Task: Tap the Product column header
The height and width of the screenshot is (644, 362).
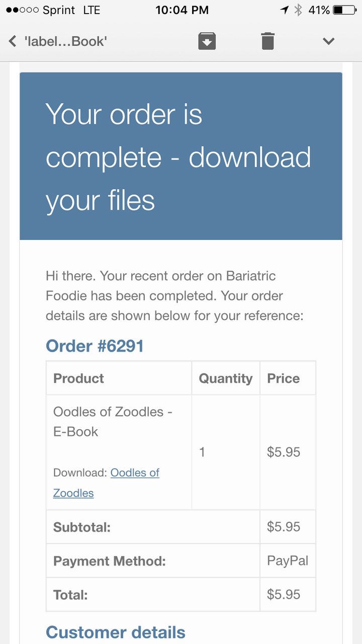Action: tap(79, 378)
